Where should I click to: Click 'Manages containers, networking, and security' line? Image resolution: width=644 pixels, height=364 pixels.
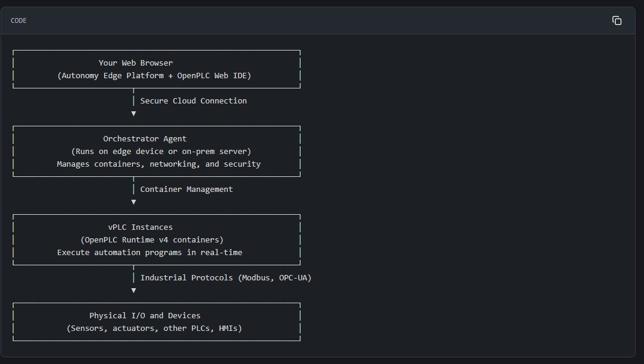[x=159, y=164]
